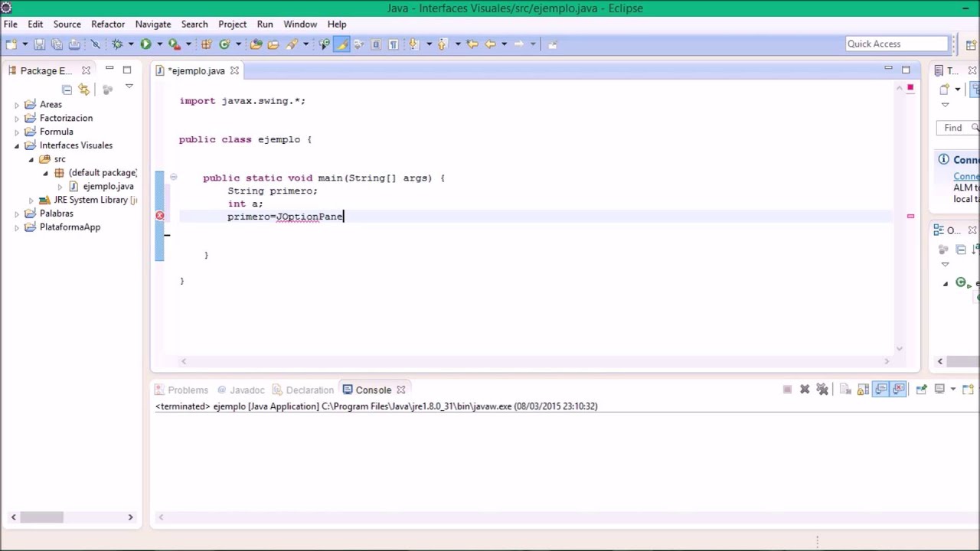Remove All Terminated Launches in Console
The image size is (980, 551).
(x=822, y=390)
